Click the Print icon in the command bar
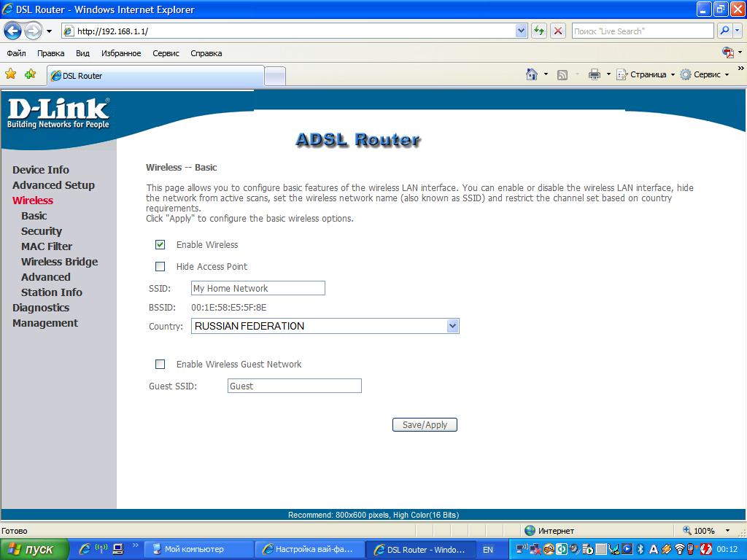The width and height of the screenshot is (747, 560). point(594,74)
